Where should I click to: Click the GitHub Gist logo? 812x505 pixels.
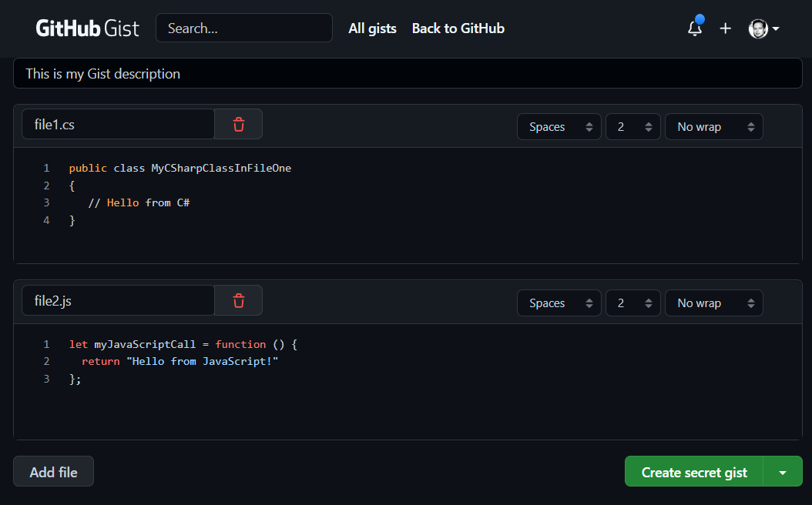point(87,28)
